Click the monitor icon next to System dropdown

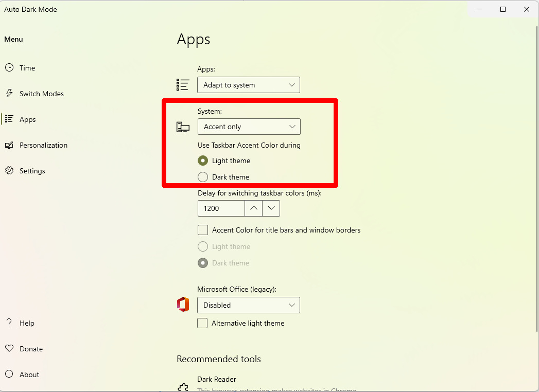pyautogui.click(x=182, y=127)
